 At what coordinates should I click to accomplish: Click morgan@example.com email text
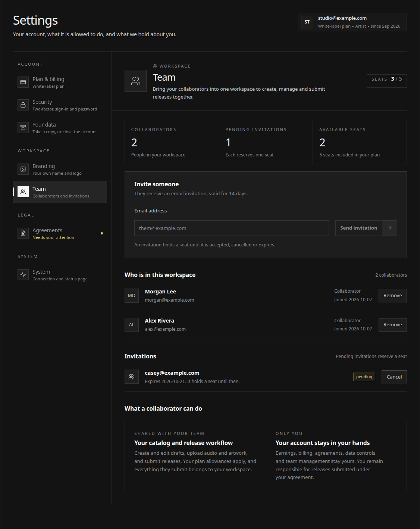[x=169, y=300]
